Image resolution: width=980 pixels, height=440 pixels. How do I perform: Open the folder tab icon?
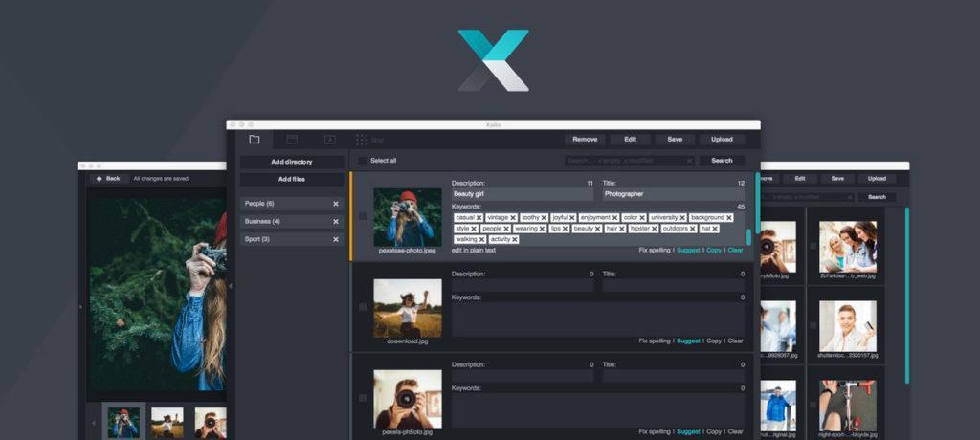click(x=255, y=140)
